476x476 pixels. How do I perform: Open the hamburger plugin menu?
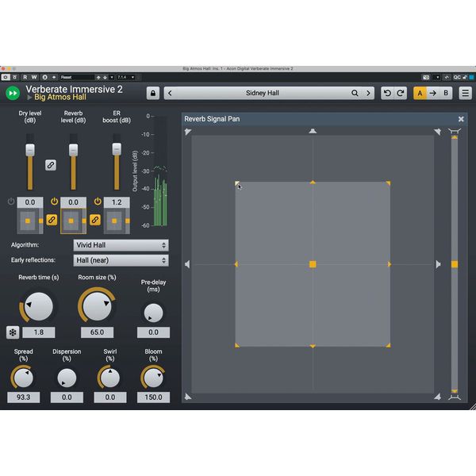pos(465,93)
